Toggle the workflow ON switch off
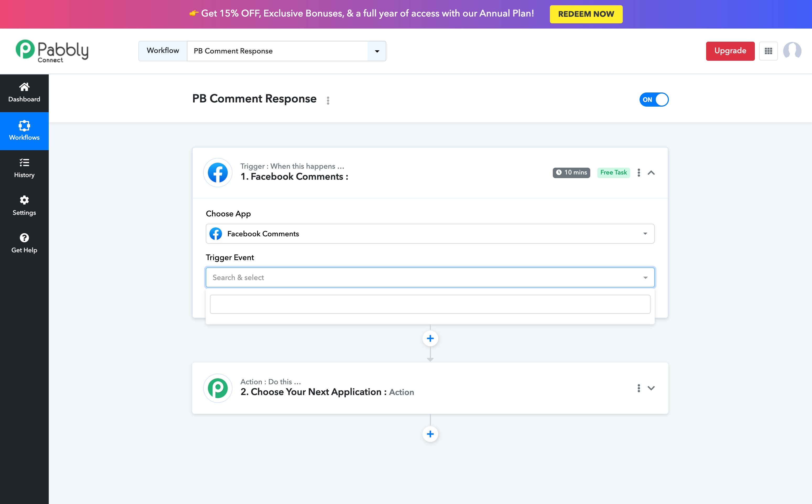This screenshot has width=812, height=504. (654, 100)
